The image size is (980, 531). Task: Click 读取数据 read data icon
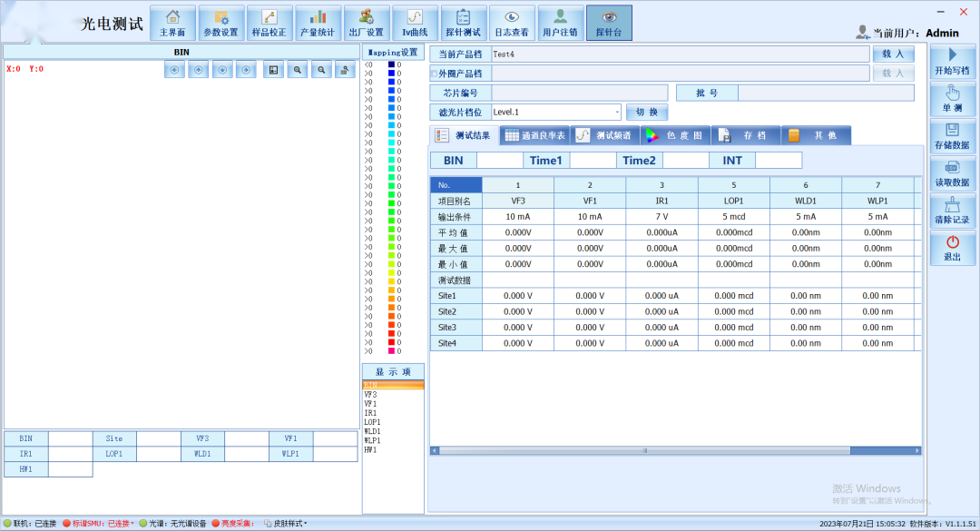[x=952, y=174]
